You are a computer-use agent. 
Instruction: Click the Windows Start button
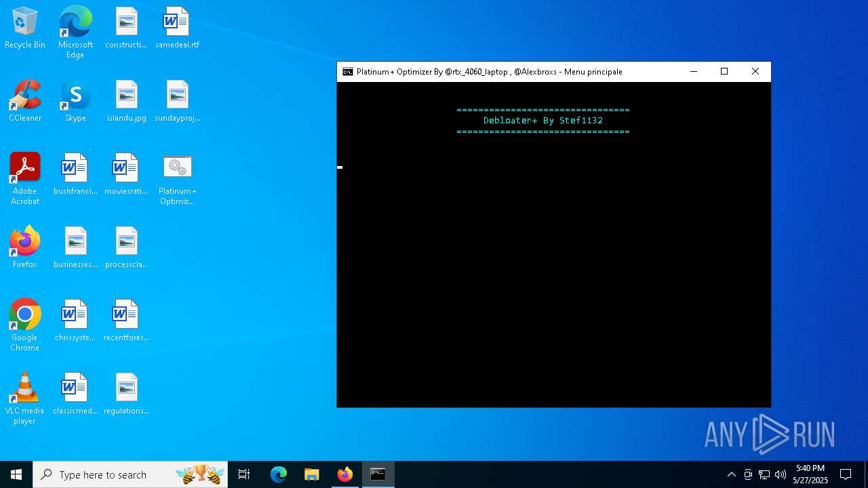point(16,474)
